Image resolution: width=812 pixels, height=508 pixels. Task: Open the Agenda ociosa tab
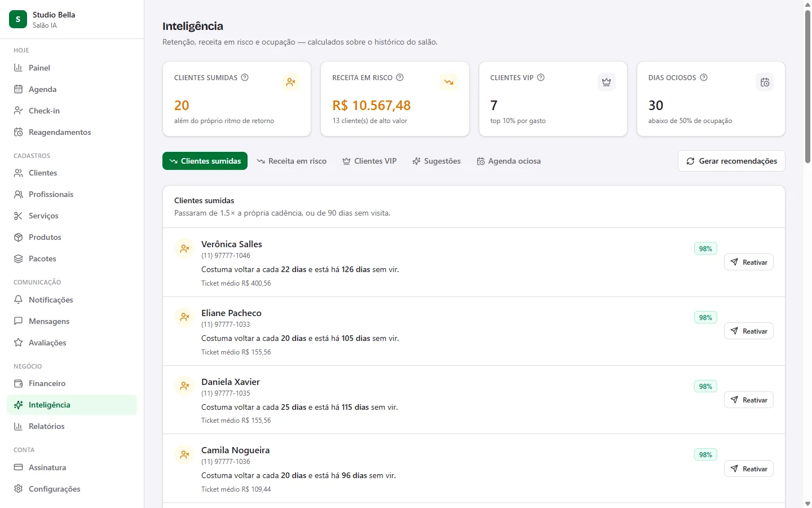tap(509, 161)
